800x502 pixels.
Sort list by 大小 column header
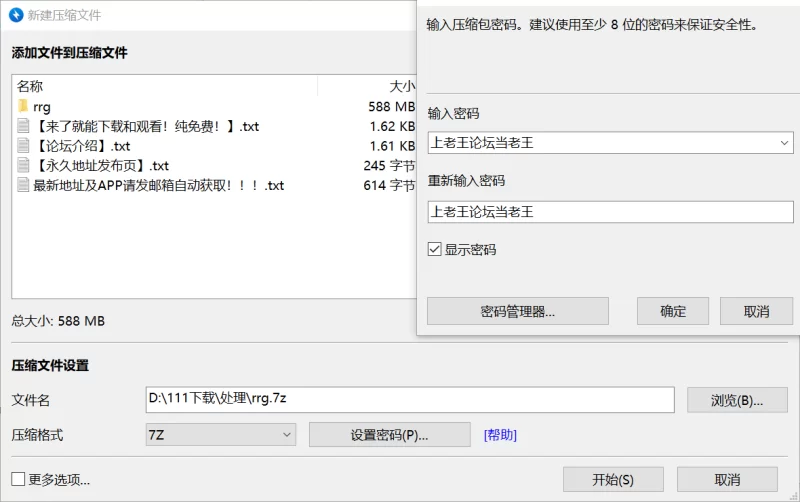[401, 86]
